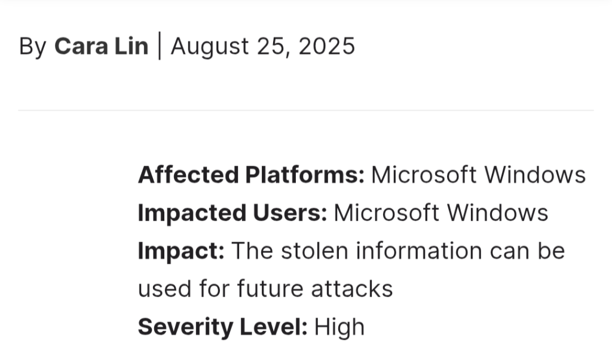Select the "Severity Level:" bold label

tap(223, 326)
